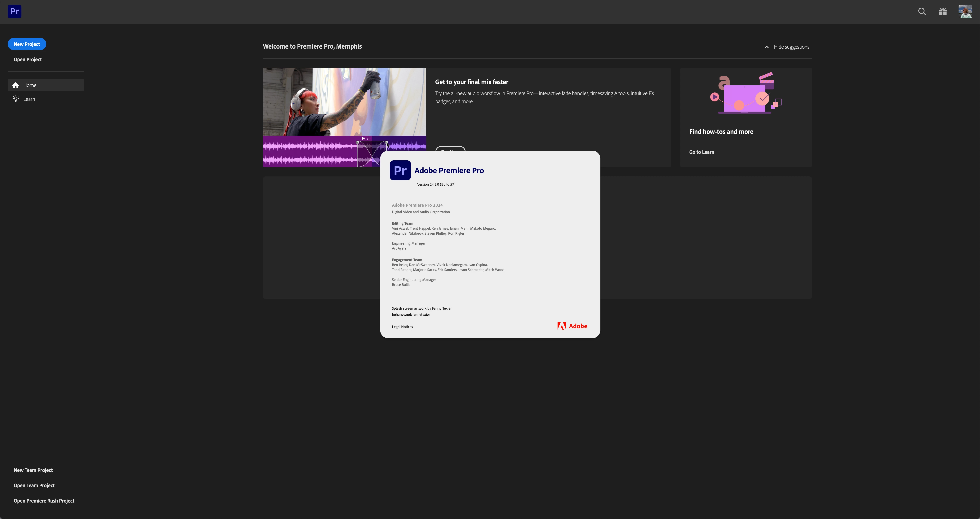Click the Adobe logo in About dialog
The width and height of the screenshot is (980, 519).
coord(572,326)
